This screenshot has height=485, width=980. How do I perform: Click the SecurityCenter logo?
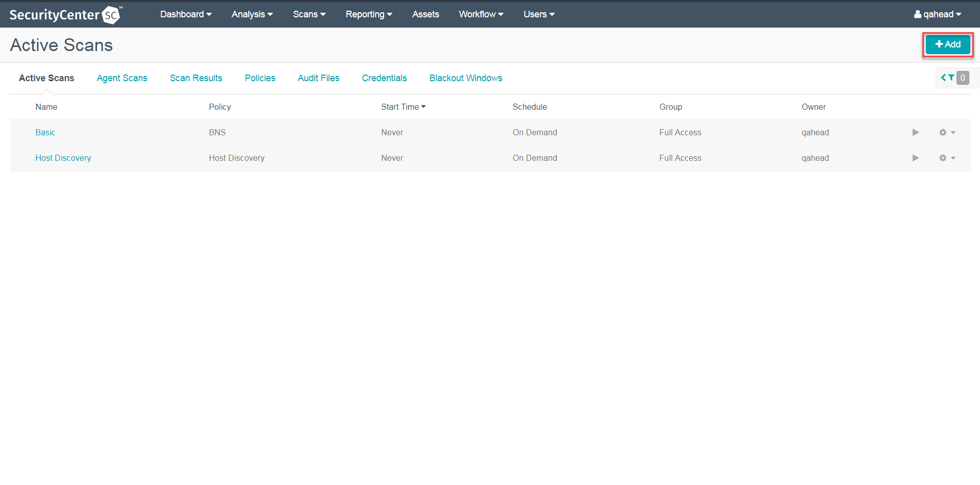point(65,15)
